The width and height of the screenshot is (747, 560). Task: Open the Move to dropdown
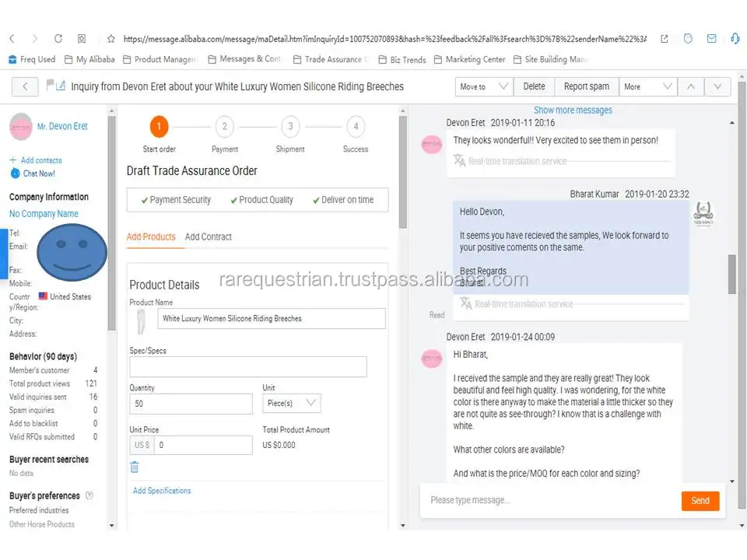[483, 87]
